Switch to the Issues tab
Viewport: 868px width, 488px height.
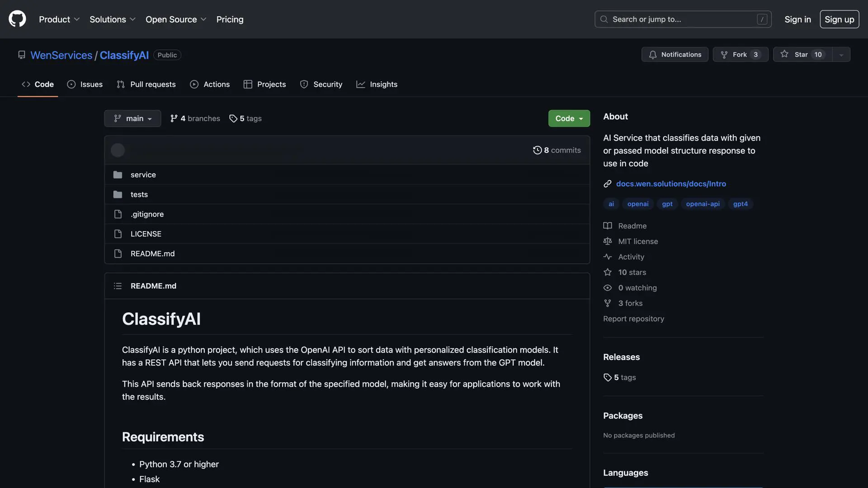85,84
